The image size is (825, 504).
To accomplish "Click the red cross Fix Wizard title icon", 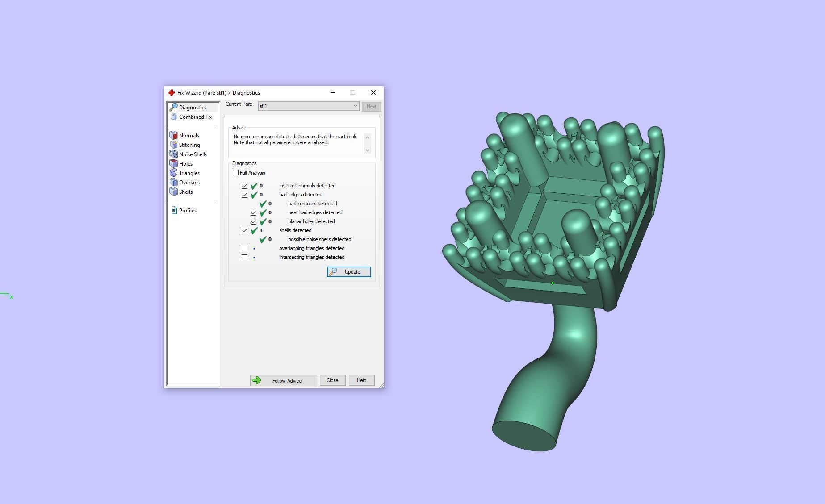I will click(x=172, y=93).
